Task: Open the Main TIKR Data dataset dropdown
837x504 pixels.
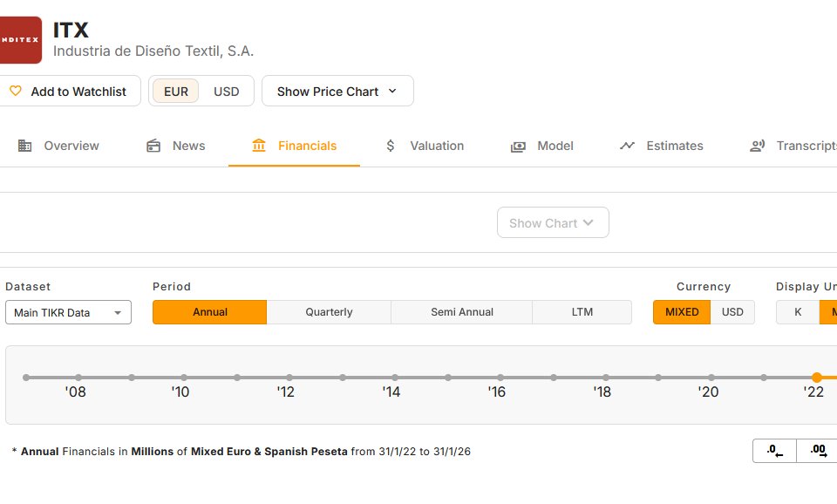Action: pyautogui.click(x=68, y=312)
